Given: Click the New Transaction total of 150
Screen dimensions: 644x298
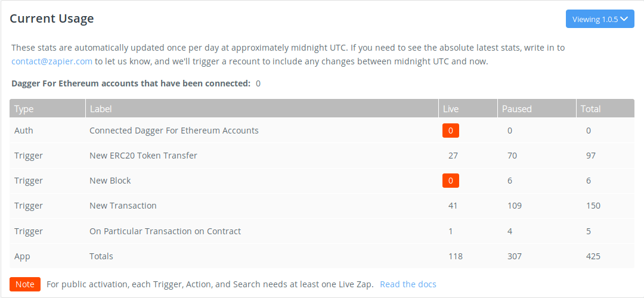Looking at the screenshot, I should (593, 206).
